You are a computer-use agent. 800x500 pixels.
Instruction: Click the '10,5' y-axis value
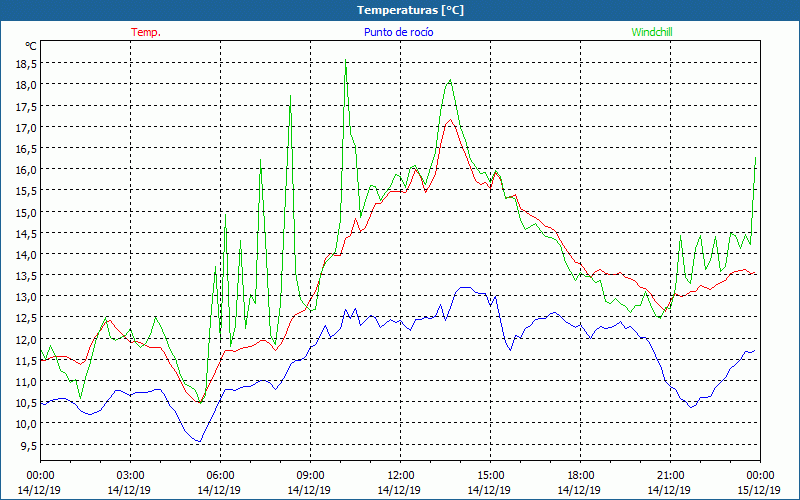coord(27,403)
